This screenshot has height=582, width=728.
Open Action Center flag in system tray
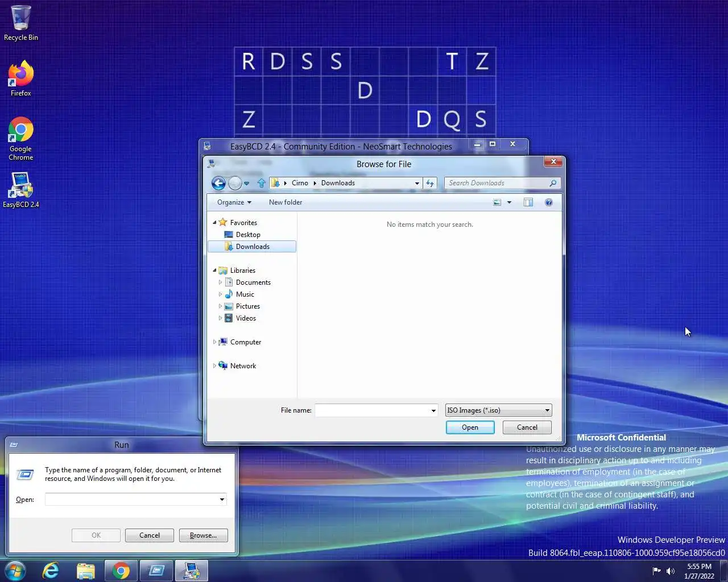[657, 571]
